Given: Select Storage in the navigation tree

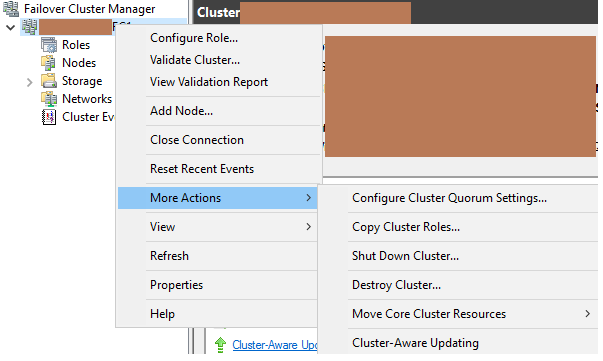Looking at the screenshot, I should coord(82,81).
